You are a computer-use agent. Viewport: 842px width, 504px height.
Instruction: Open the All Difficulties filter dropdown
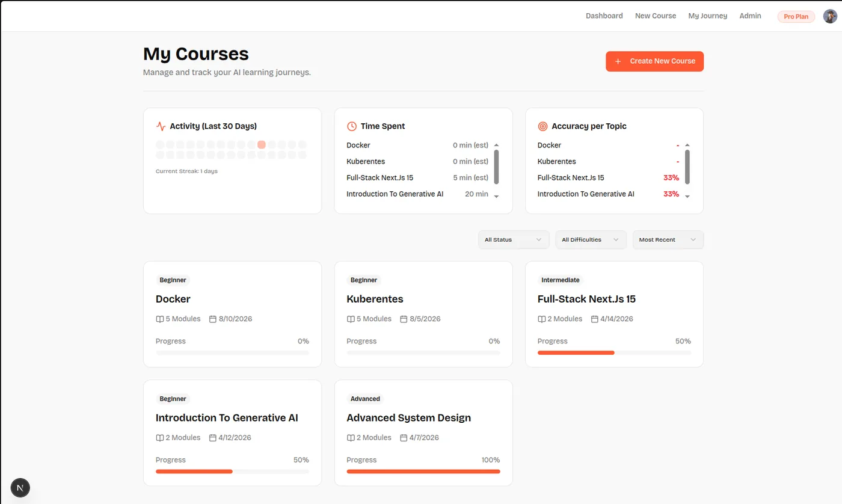coord(591,239)
